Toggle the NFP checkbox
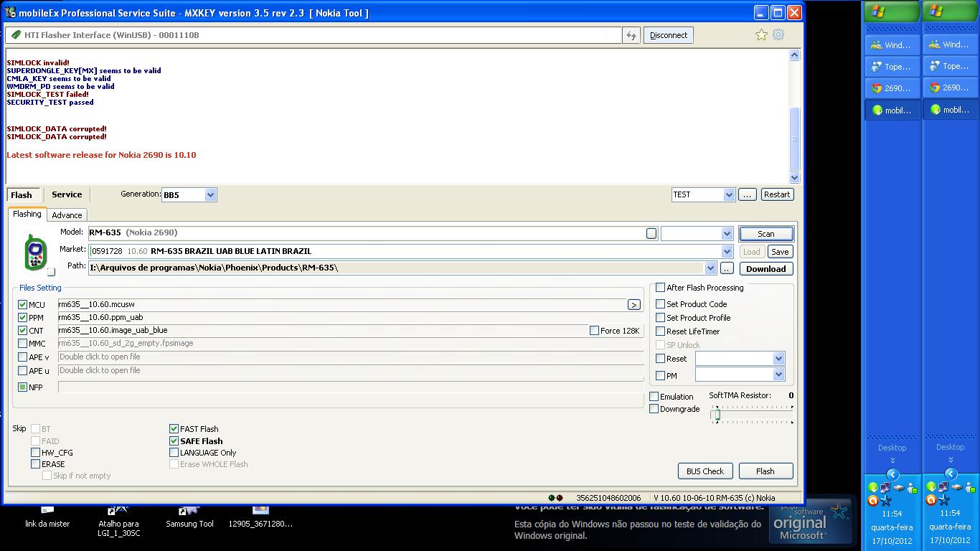The height and width of the screenshot is (551, 980). tap(22, 387)
